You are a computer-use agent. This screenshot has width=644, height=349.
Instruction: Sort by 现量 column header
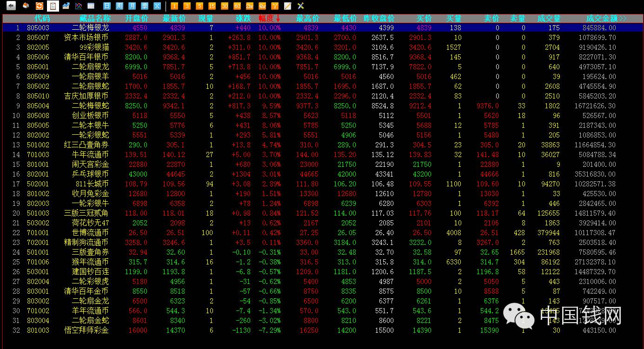pyautogui.click(x=206, y=19)
